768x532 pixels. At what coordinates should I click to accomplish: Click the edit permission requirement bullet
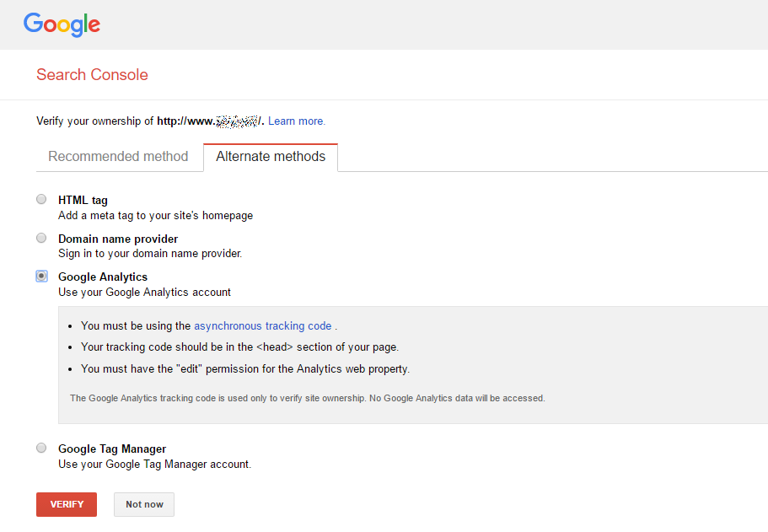coord(236,368)
